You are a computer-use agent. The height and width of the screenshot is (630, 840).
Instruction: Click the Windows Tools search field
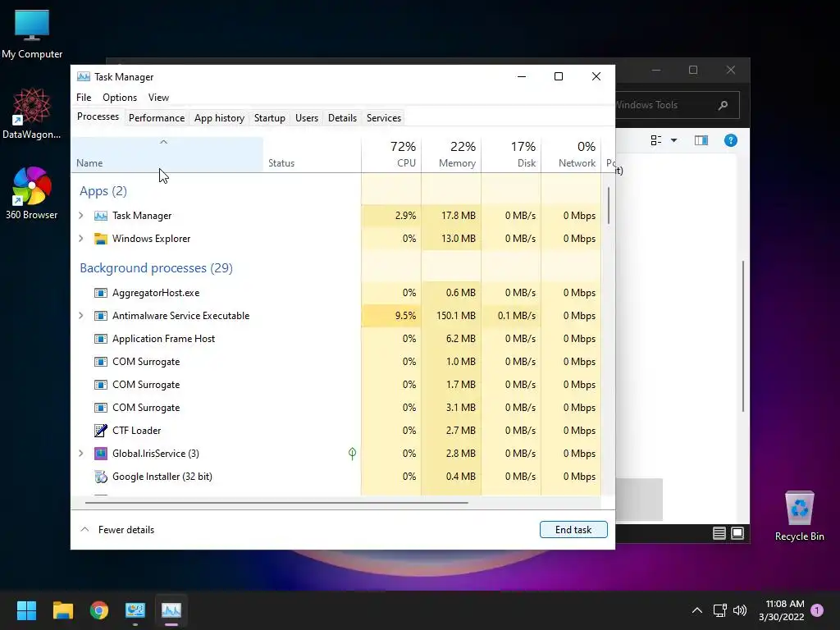point(677,105)
